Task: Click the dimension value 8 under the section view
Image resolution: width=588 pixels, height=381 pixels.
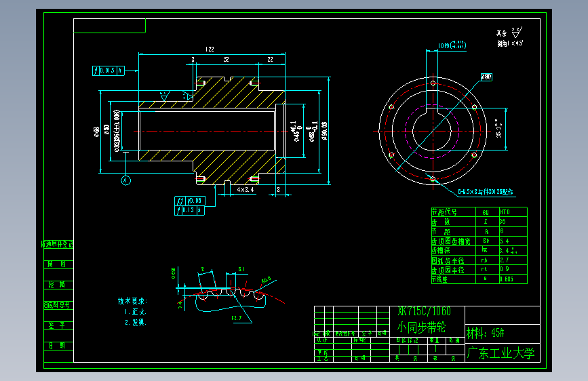Action: (x=278, y=190)
